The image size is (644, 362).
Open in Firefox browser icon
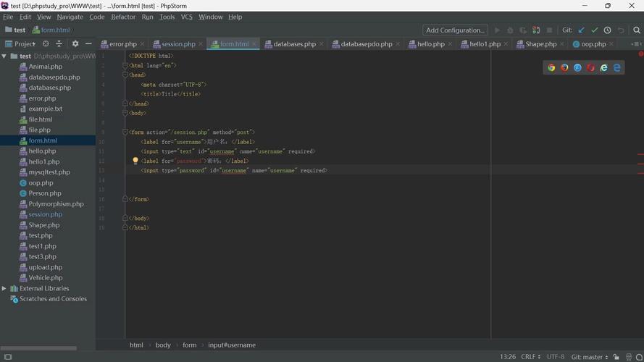[x=564, y=68]
